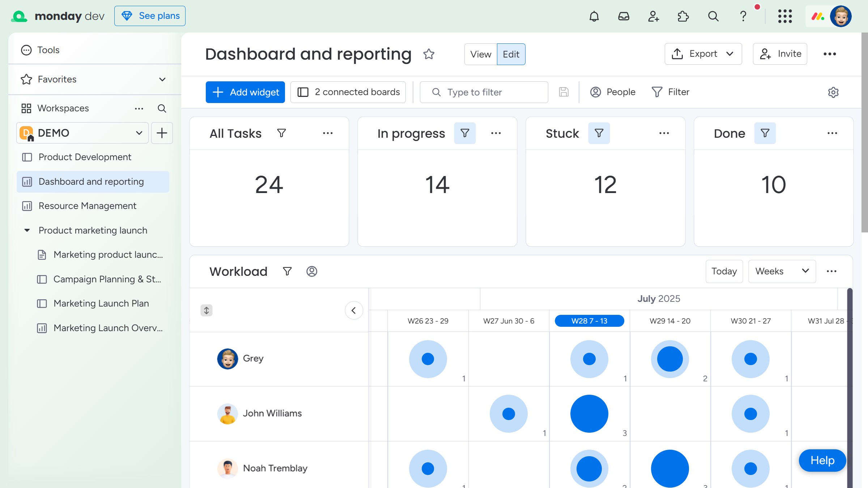This screenshot has width=868, height=488.
Task: Click the monday dev logo
Action: (x=58, y=16)
